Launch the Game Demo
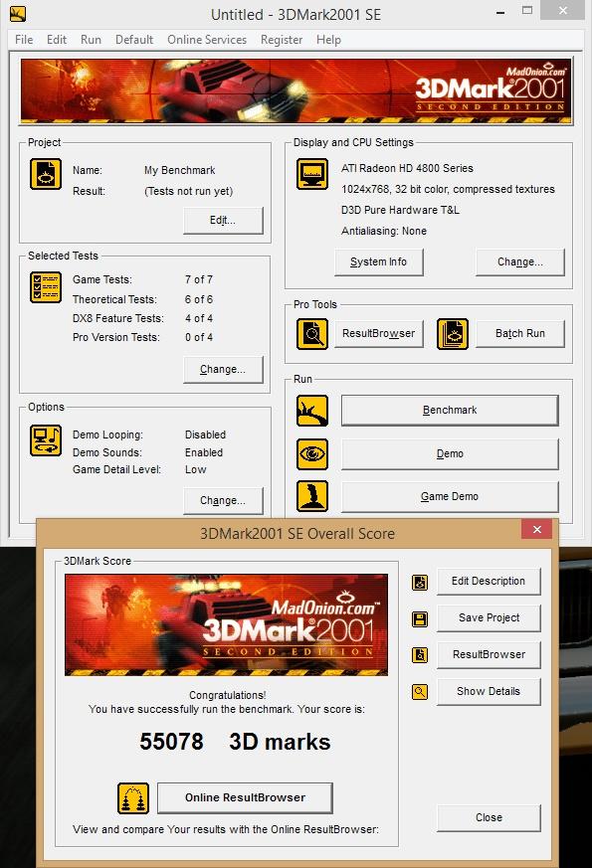592x868 pixels. 450,496
